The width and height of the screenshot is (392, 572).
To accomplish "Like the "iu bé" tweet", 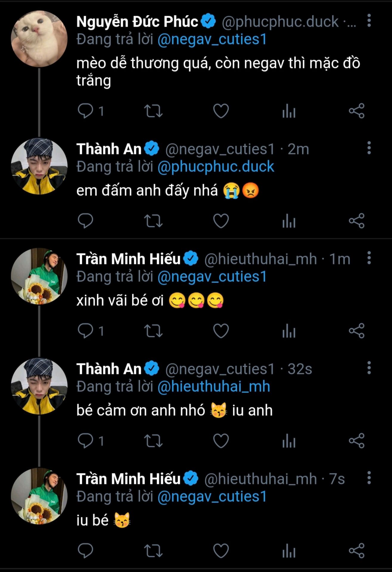I will pos(221,551).
